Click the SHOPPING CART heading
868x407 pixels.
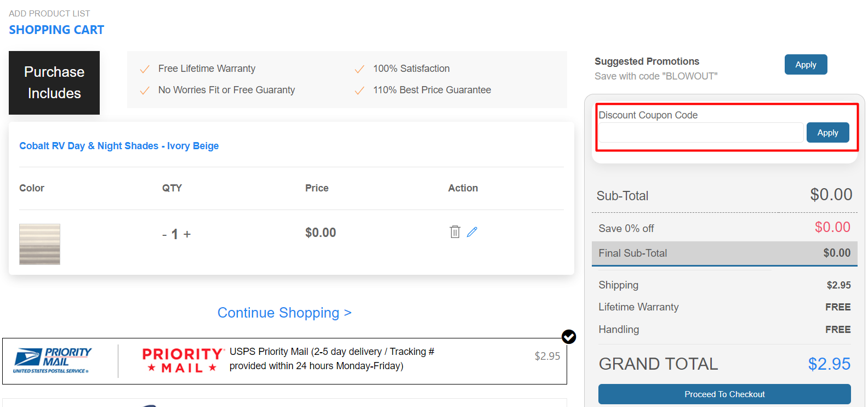56,30
